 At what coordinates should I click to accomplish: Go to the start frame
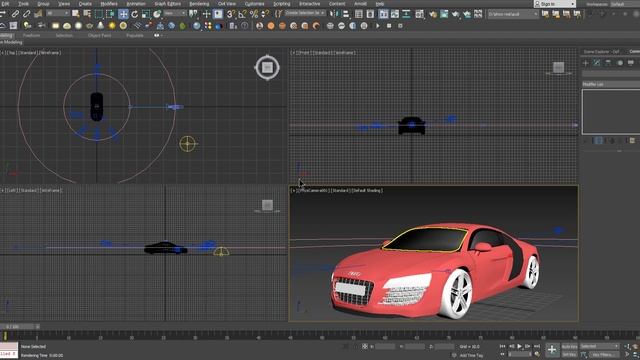[502, 346]
